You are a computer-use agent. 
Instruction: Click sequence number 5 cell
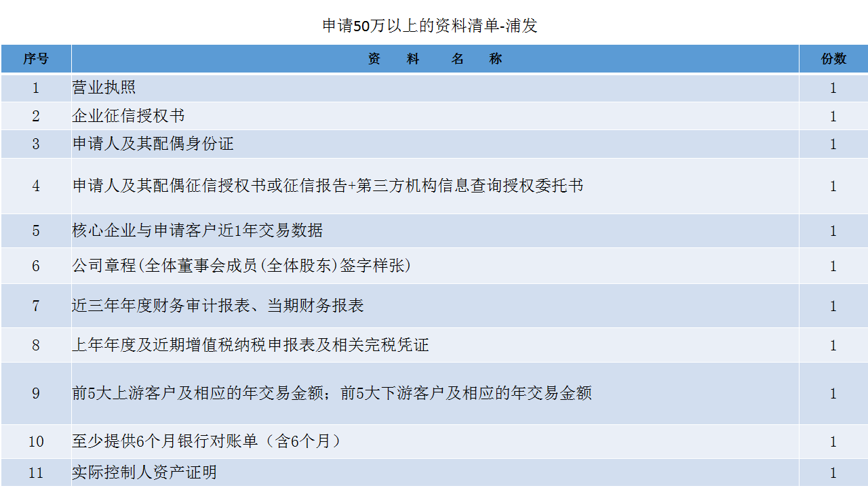[36, 231]
